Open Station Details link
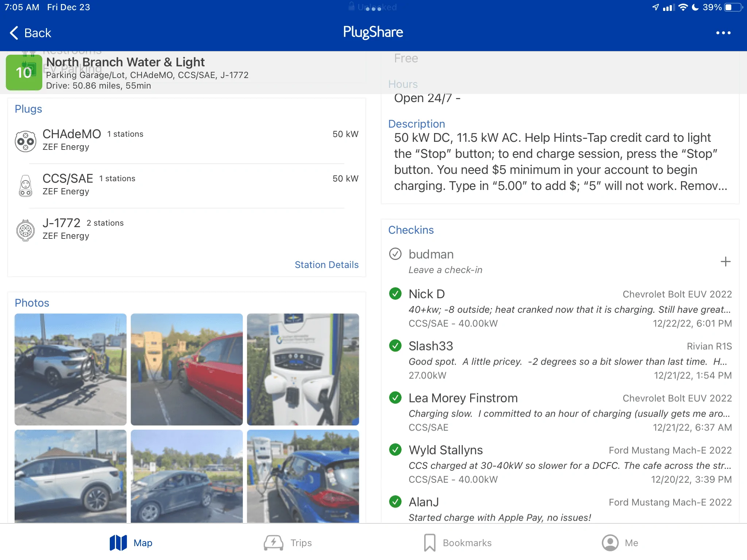This screenshot has width=747, height=560. point(326,265)
